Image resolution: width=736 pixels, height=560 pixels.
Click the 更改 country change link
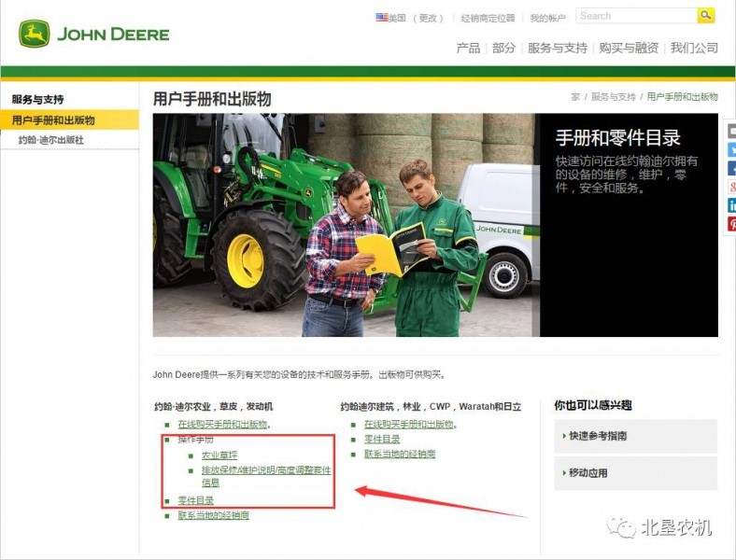pyautogui.click(x=428, y=19)
